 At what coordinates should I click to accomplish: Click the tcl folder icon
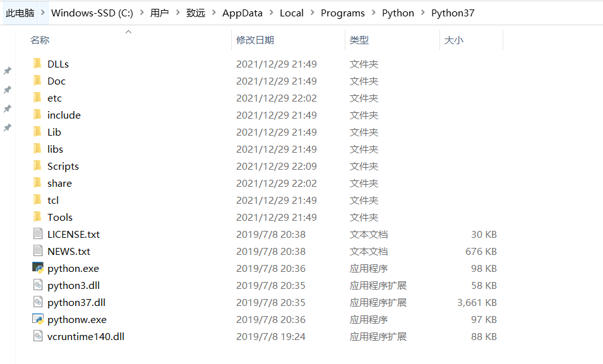(x=37, y=199)
